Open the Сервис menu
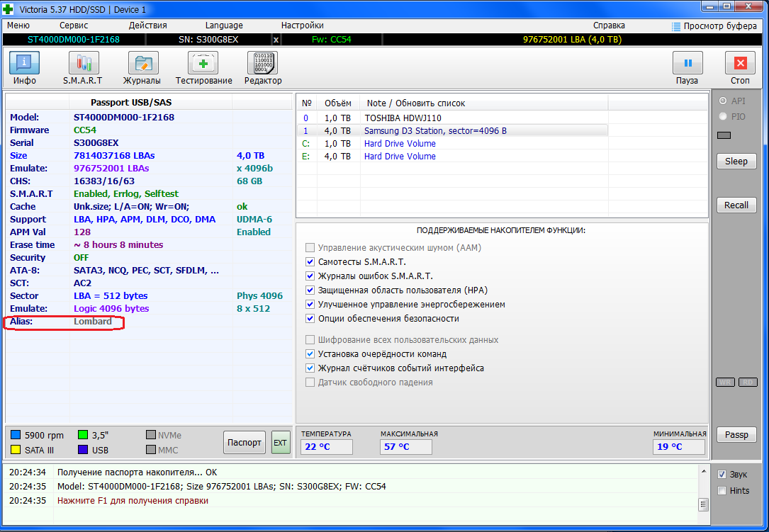The image size is (769, 532). (74, 26)
